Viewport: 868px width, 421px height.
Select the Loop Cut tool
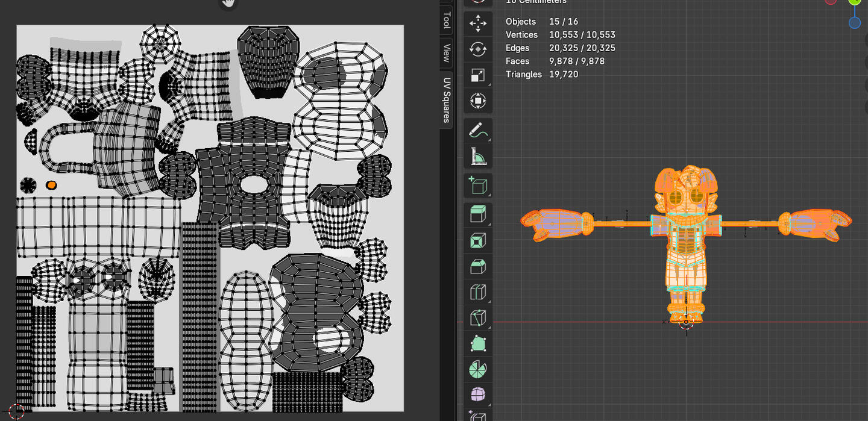(x=478, y=293)
